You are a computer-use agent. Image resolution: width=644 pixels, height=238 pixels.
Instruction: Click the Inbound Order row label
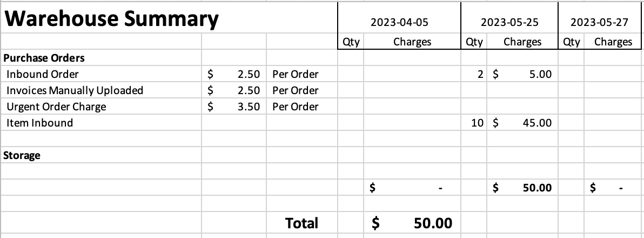tap(43, 74)
